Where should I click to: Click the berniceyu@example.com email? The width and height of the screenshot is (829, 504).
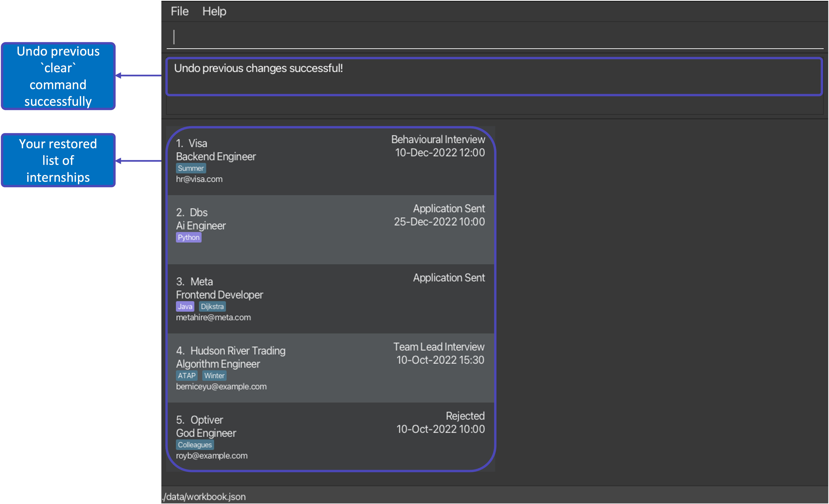pos(221,387)
